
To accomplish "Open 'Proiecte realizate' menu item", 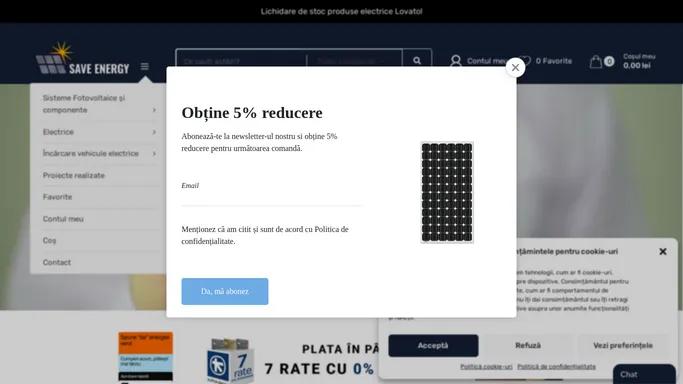I will 74,175.
